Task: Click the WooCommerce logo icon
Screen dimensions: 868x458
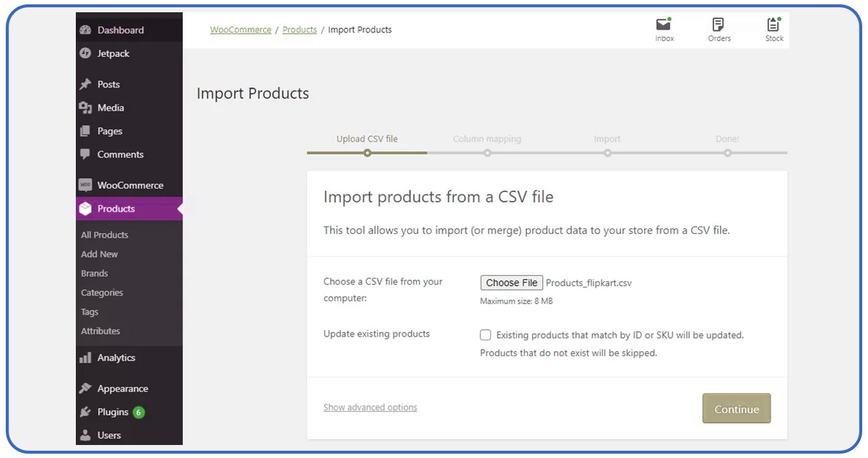Action: click(x=85, y=185)
